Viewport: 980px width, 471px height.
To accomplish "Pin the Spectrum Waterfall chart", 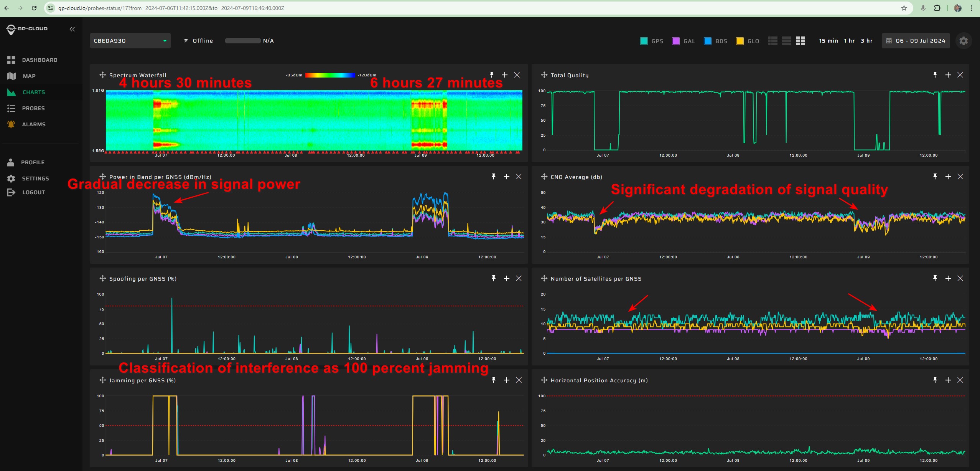I will click(x=492, y=75).
